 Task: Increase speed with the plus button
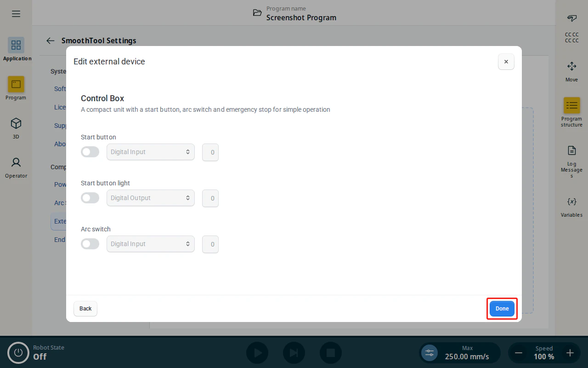(x=570, y=353)
